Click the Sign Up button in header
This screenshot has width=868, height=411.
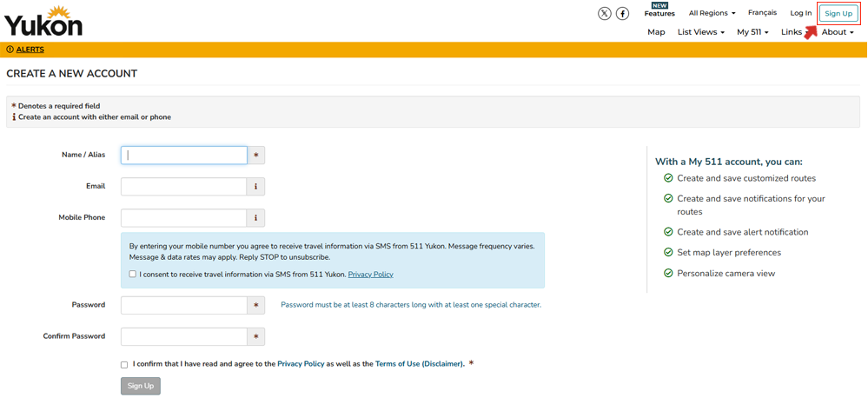point(838,13)
